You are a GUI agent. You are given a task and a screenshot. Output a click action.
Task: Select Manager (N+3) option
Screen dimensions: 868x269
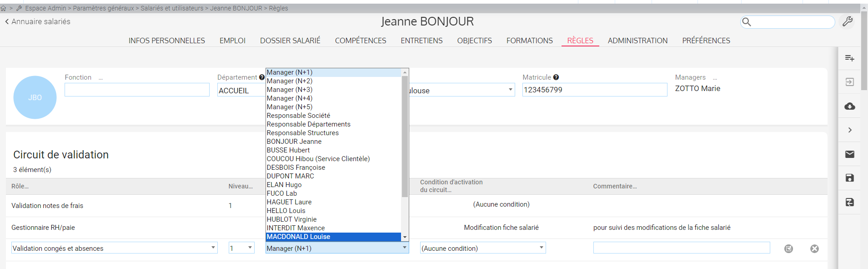click(333, 90)
